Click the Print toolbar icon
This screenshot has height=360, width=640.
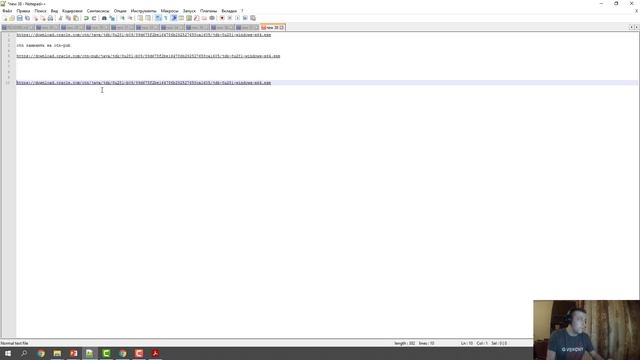(51, 18)
